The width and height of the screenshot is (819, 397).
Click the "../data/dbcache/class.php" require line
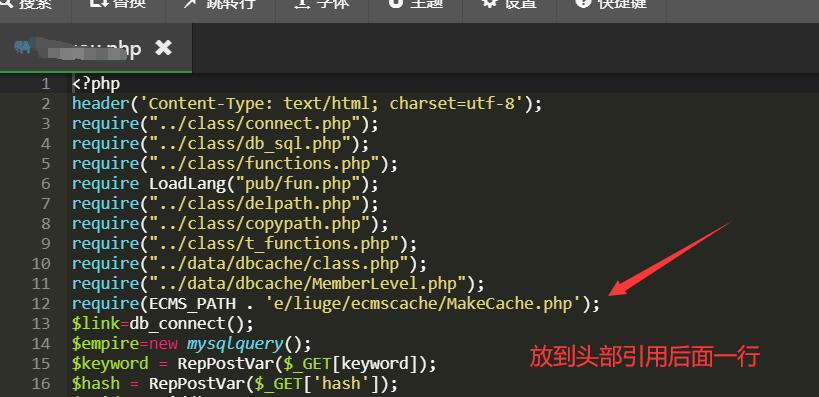(x=249, y=263)
